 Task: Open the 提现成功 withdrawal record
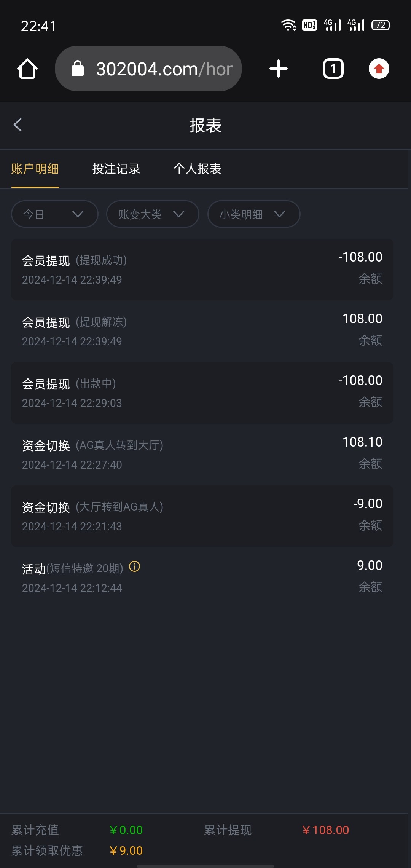point(202,269)
